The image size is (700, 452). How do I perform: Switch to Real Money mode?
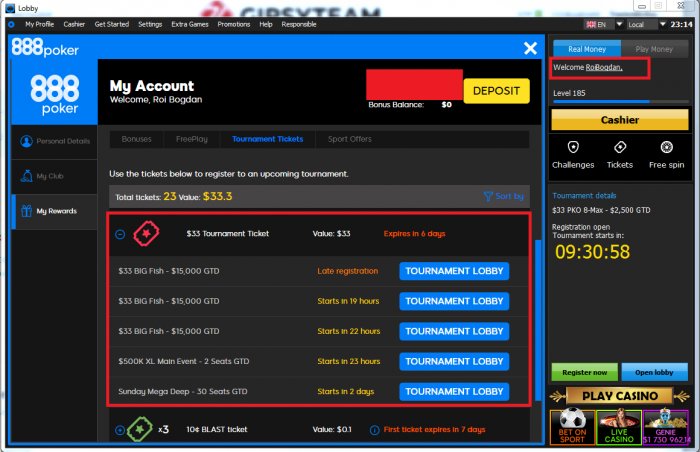pyautogui.click(x=587, y=49)
